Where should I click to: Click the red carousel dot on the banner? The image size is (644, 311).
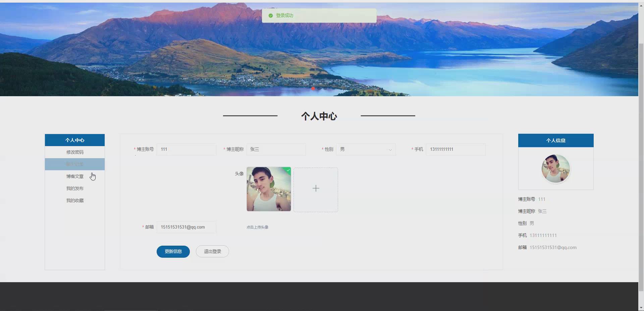313,88
